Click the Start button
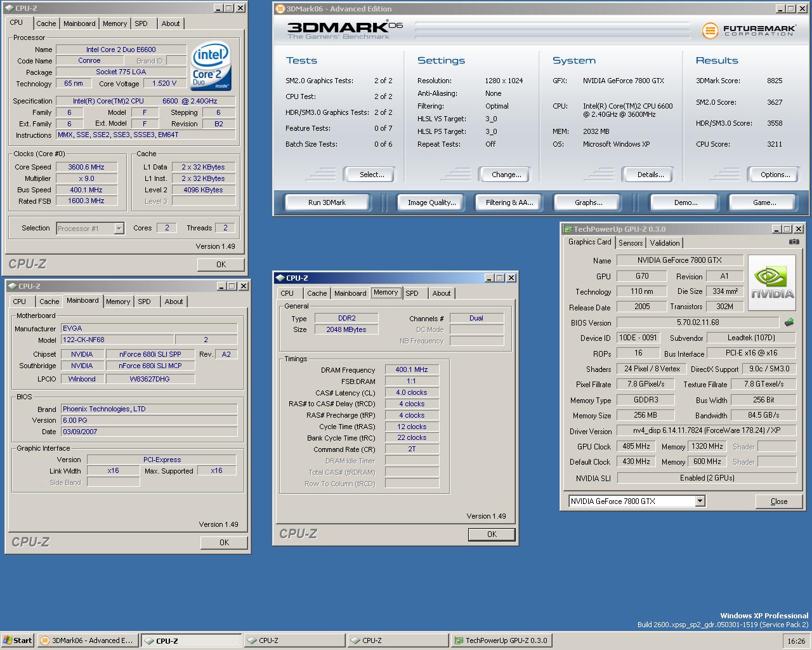The width and height of the screenshot is (812, 650). 17,640
